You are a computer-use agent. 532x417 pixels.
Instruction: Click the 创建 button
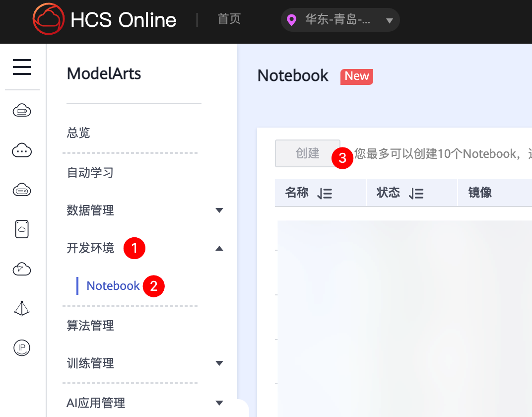[307, 153]
